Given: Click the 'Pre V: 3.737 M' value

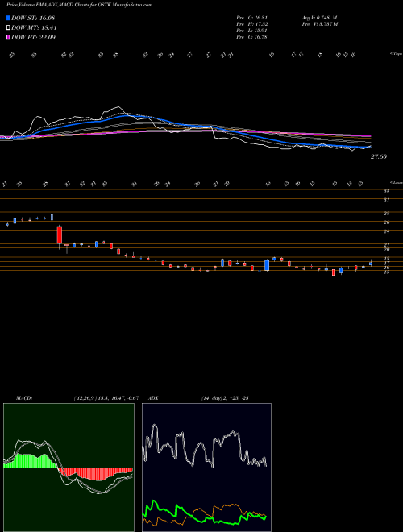Looking at the screenshot, I should pos(321,24).
